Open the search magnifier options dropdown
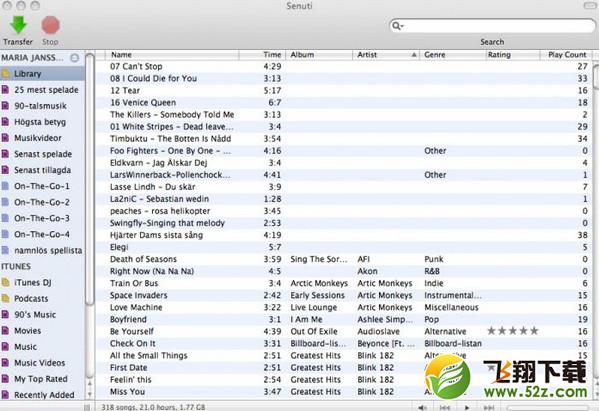Screen dimensions: 599x411 coord(398,26)
